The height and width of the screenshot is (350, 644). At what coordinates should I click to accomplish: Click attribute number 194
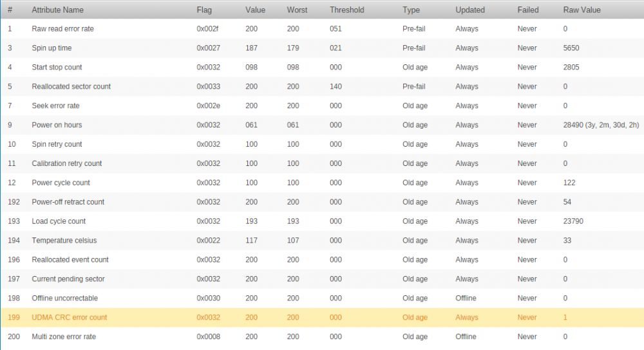pos(14,241)
